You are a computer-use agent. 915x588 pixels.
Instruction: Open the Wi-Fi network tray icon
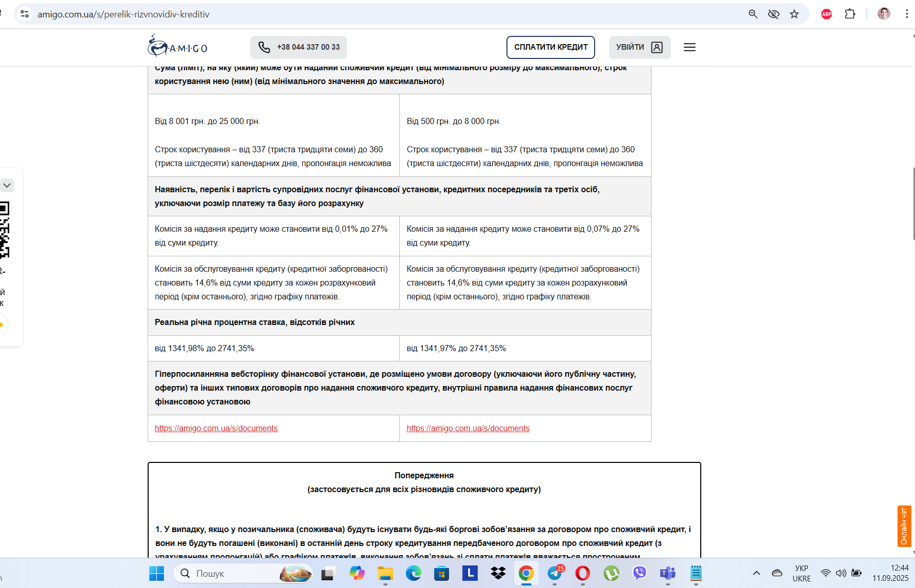[x=826, y=573]
